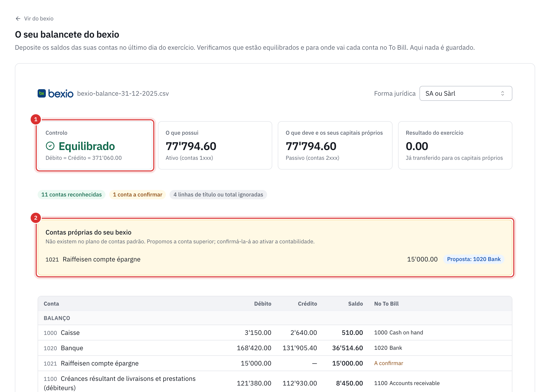Click Débito = Crédito = 371'060.00 text
The image size is (550, 392).
(84, 158)
